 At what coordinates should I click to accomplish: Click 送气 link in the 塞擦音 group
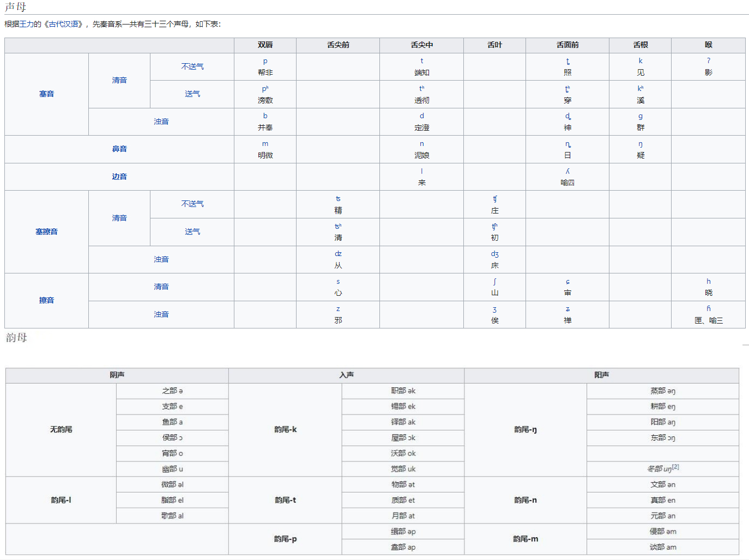(192, 232)
